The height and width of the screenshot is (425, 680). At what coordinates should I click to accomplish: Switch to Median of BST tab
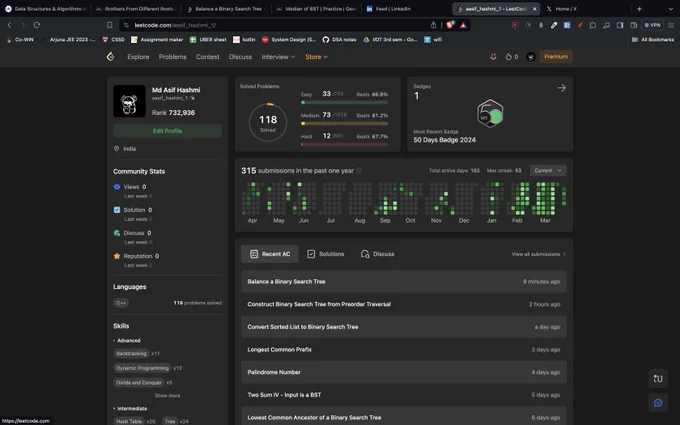pos(317,9)
